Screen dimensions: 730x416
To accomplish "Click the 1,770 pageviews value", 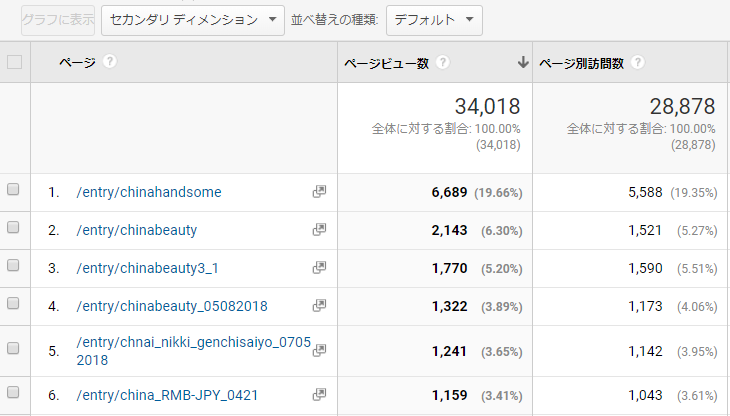I will pos(449,268).
